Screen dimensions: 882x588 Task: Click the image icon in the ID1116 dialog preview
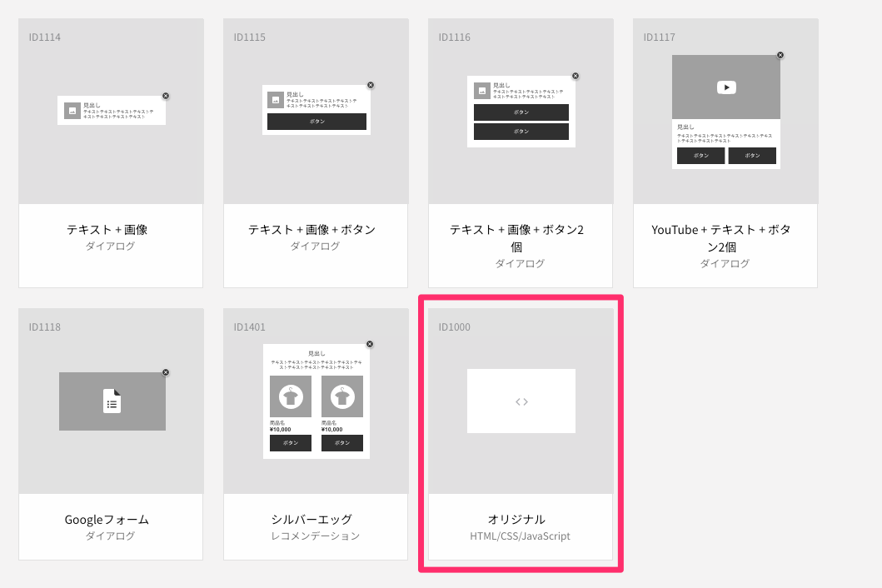tap(481, 90)
